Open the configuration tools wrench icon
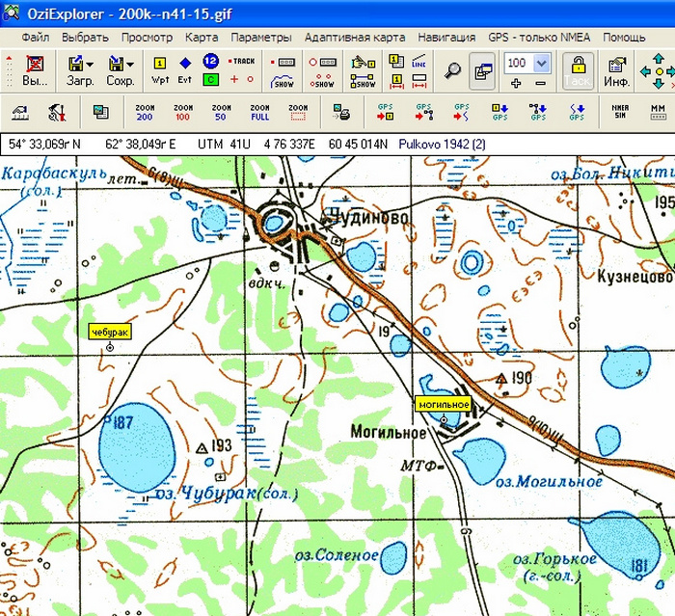 point(57,113)
